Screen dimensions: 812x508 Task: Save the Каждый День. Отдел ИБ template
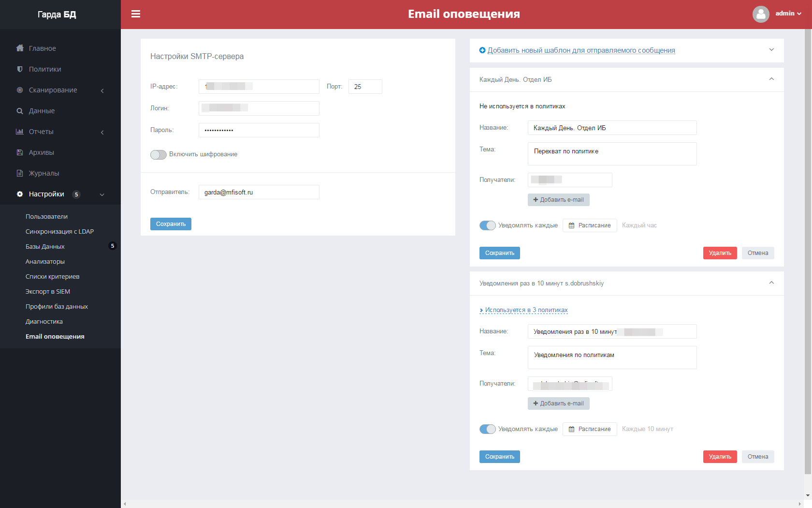tap(499, 253)
